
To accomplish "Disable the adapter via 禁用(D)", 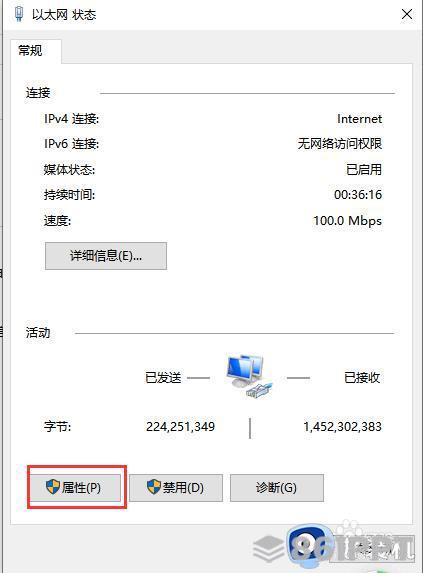I will click(x=176, y=487).
